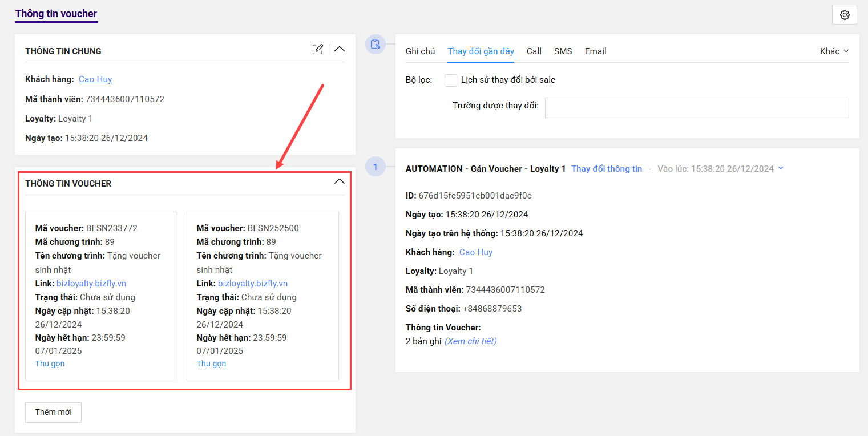The image size is (868, 436).
Task: Click the 2 bản ghi text
Action: point(423,341)
